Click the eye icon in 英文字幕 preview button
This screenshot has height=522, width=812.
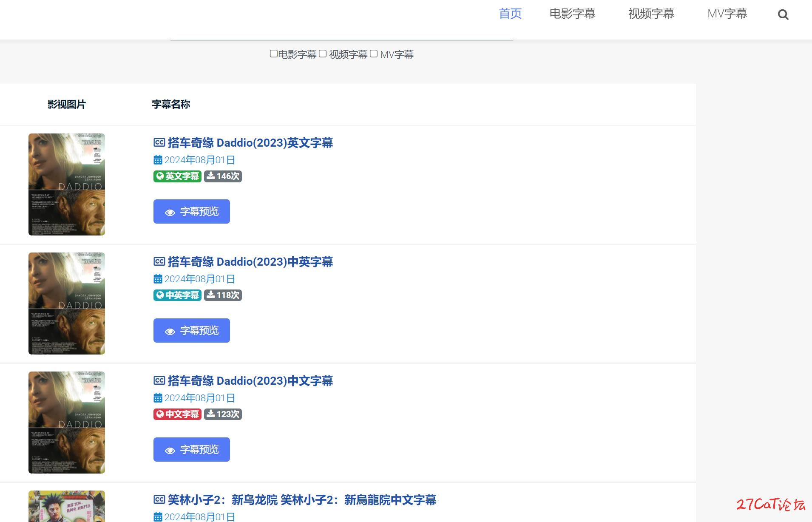coord(170,212)
